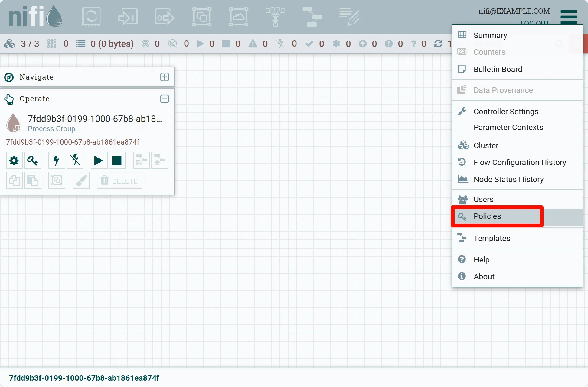Click the root process group breadcrumb link
This screenshot has height=387, width=588.
(84, 378)
